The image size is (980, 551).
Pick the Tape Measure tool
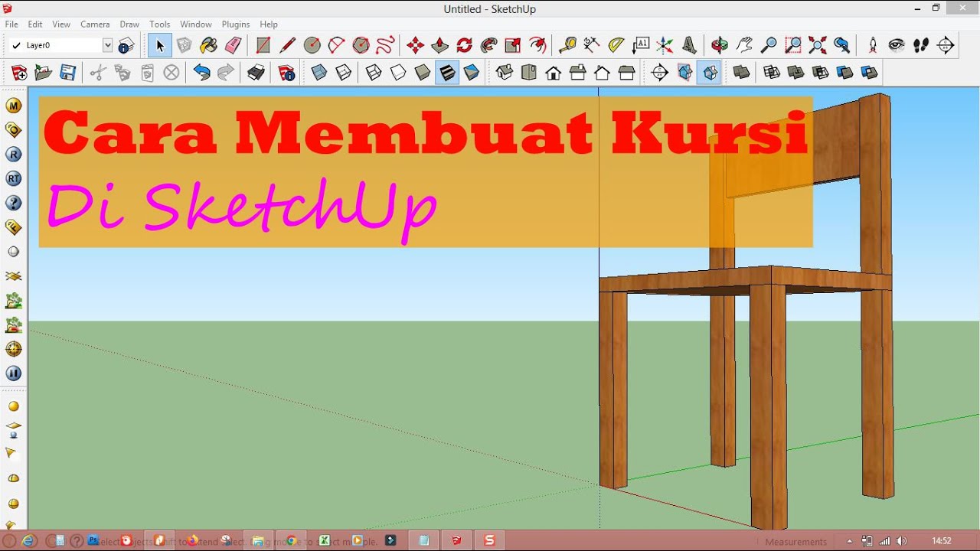[567, 45]
